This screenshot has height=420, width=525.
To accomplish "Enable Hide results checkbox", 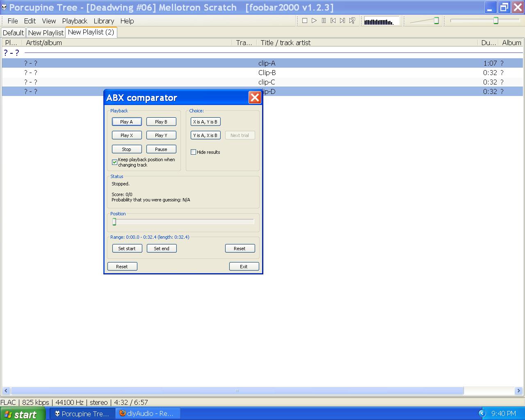I will point(193,152).
